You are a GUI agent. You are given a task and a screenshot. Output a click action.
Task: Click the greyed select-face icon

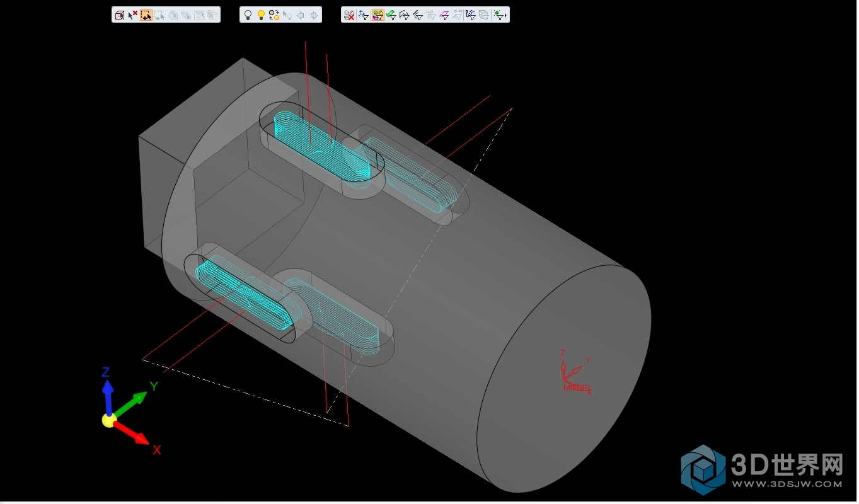(x=173, y=15)
